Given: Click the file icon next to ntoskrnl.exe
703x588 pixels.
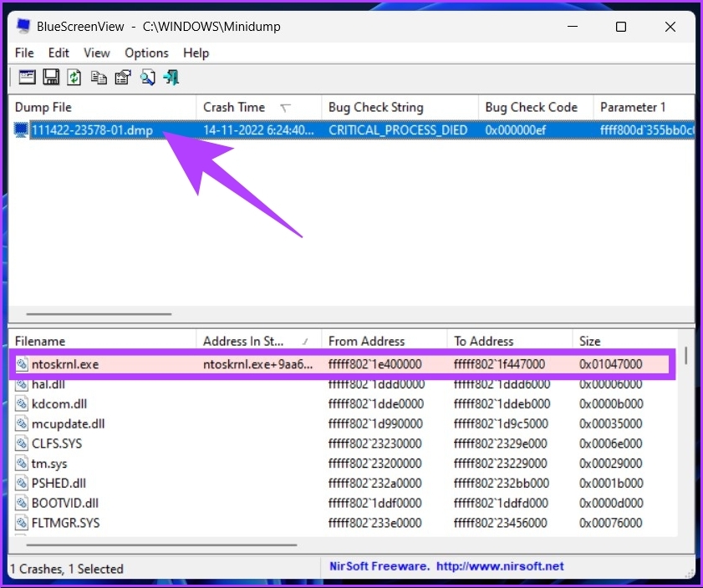Looking at the screenshot, I should [22, 364].
